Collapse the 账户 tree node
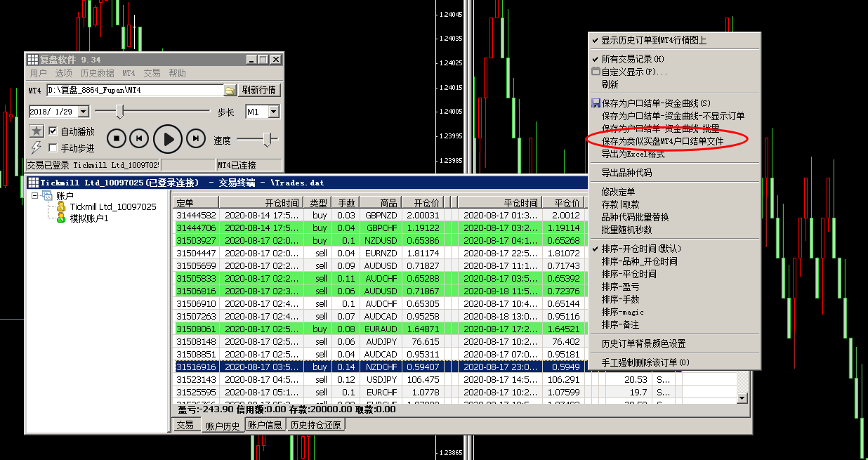The image size is (868, 460). 35,196
